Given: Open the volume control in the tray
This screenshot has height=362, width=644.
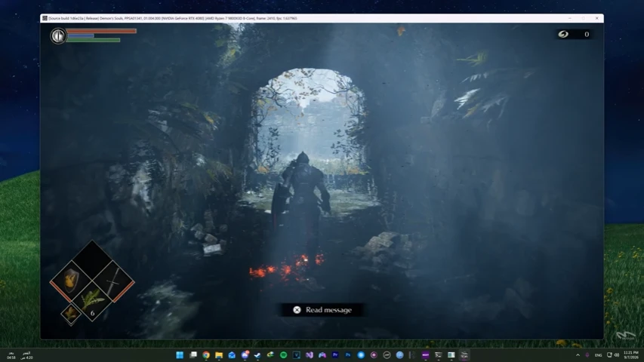Looking at the screenshot, I should click(x=616, y=355).
